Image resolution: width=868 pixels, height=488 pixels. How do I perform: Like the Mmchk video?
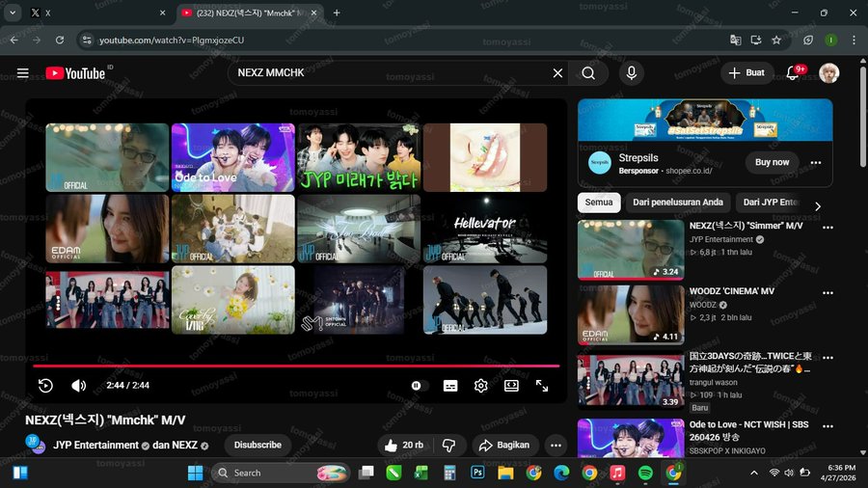coord(403,445)
